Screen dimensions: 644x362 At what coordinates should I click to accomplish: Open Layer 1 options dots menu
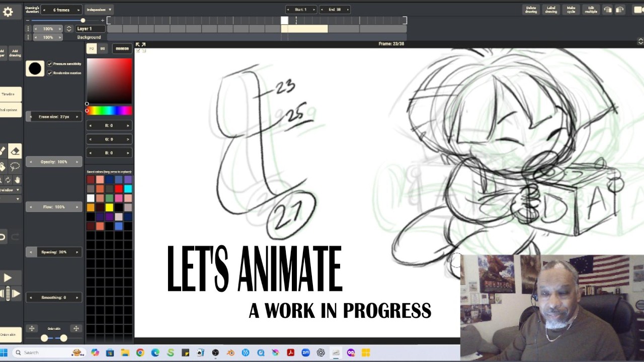[x=28, y=29]
